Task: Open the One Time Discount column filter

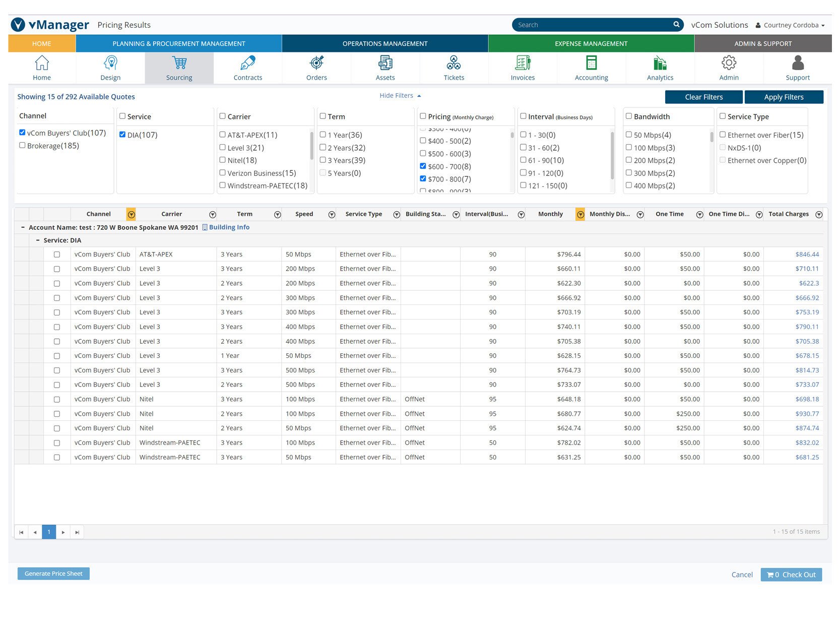Action: pos(759,215)
